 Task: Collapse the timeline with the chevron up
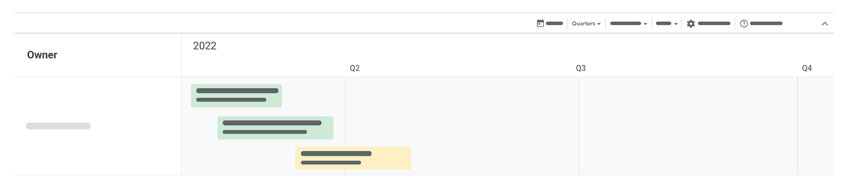[x=825, y=24]
